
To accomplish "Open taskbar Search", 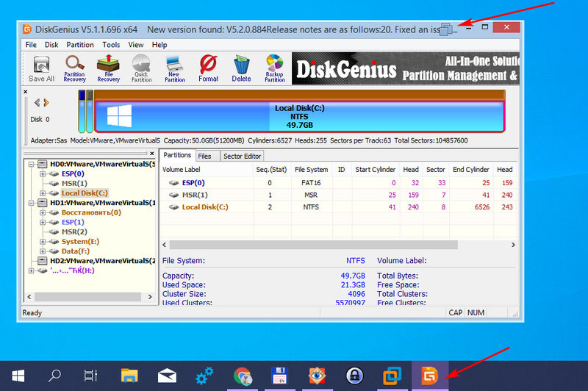I will point(54,376).
